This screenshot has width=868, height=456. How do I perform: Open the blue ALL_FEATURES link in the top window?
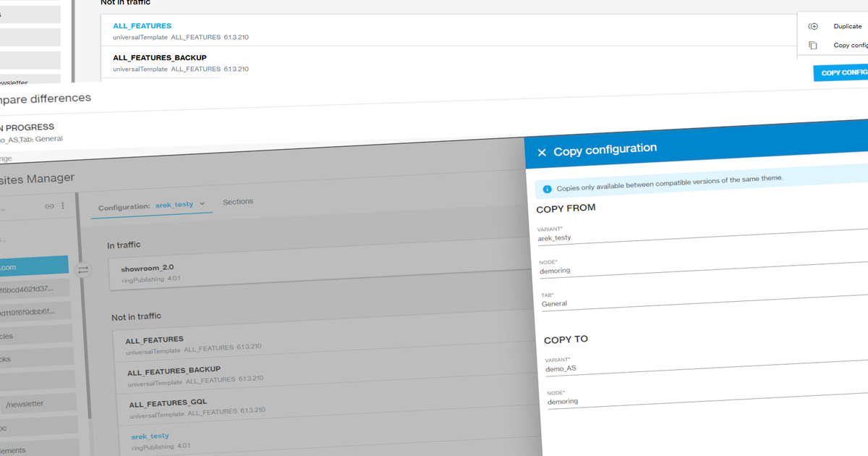[142, 26]
